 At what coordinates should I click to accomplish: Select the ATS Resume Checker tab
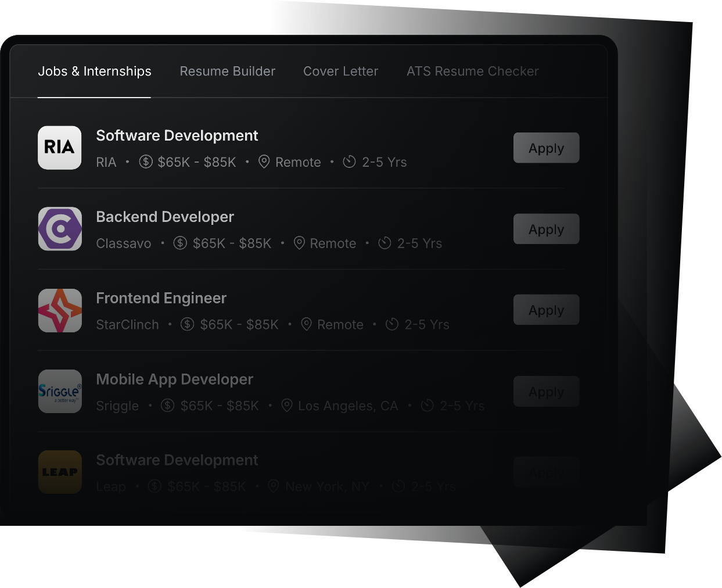(x=472, y=71)
